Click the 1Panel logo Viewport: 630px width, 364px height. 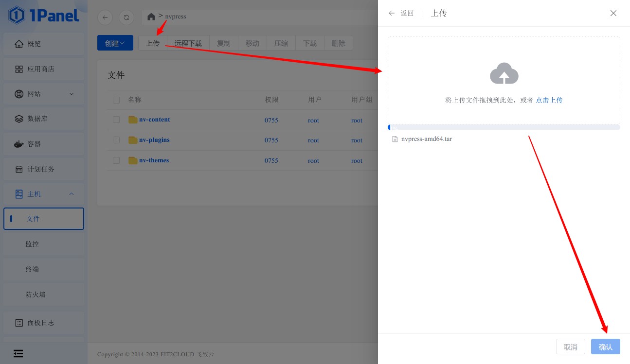(44, 15)
